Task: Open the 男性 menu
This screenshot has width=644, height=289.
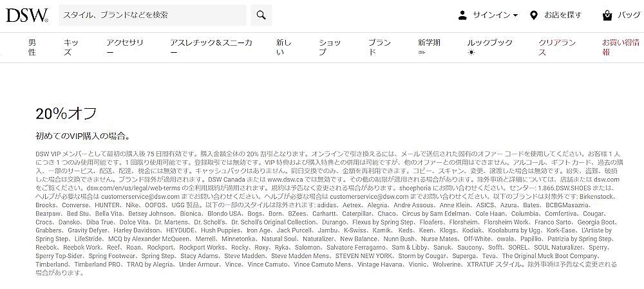Action: pyautogui.click(x=32, y=47)
